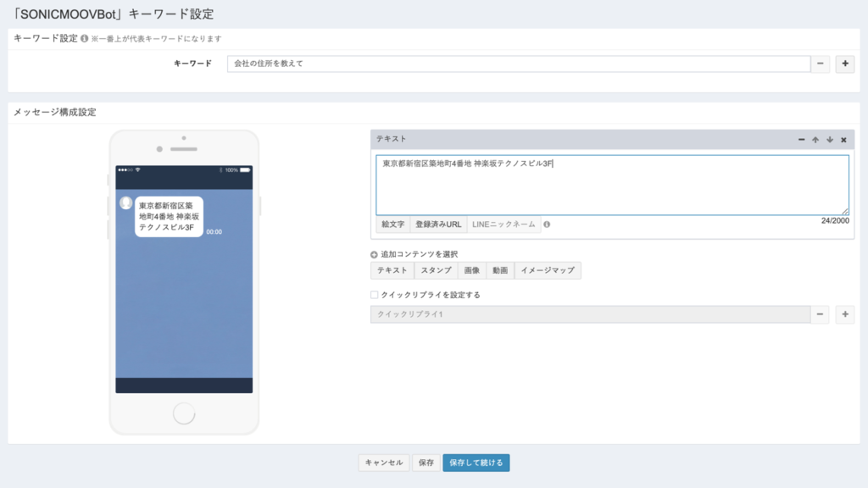Open info icon next to LINEニックネーム
The image size is (868, 488).
(547, 225)
